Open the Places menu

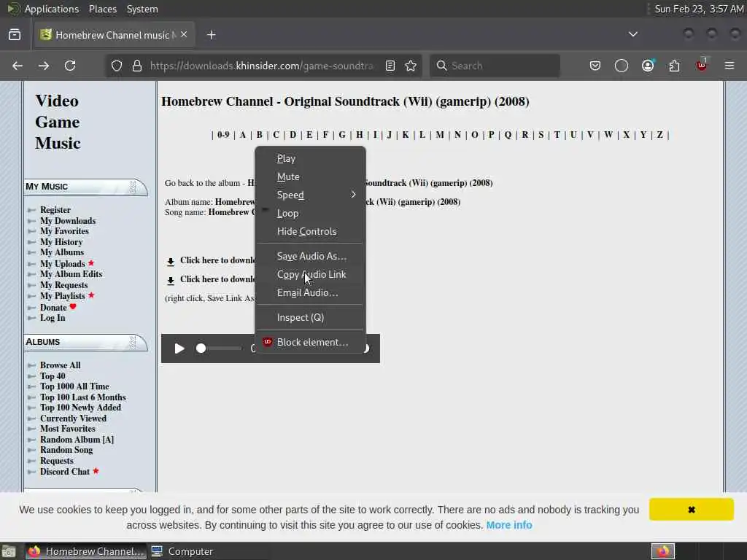102,9
